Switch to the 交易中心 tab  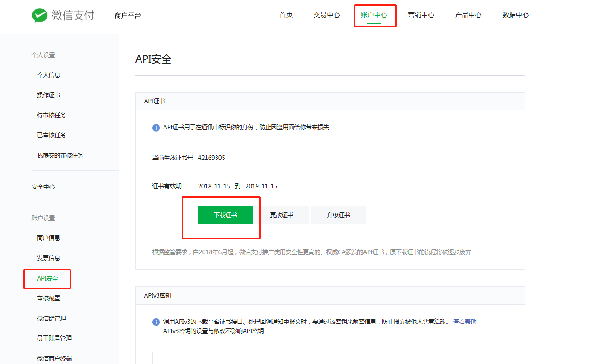click(x=327, y=15)
